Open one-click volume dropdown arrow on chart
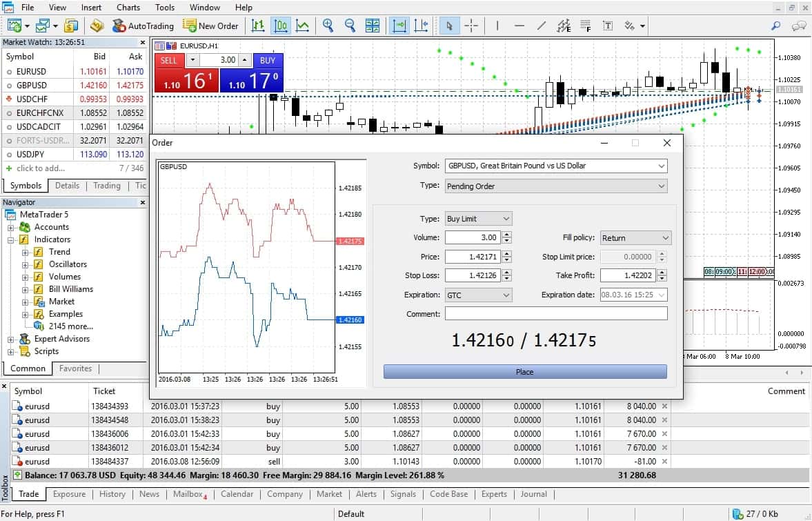 coord(192,60)
